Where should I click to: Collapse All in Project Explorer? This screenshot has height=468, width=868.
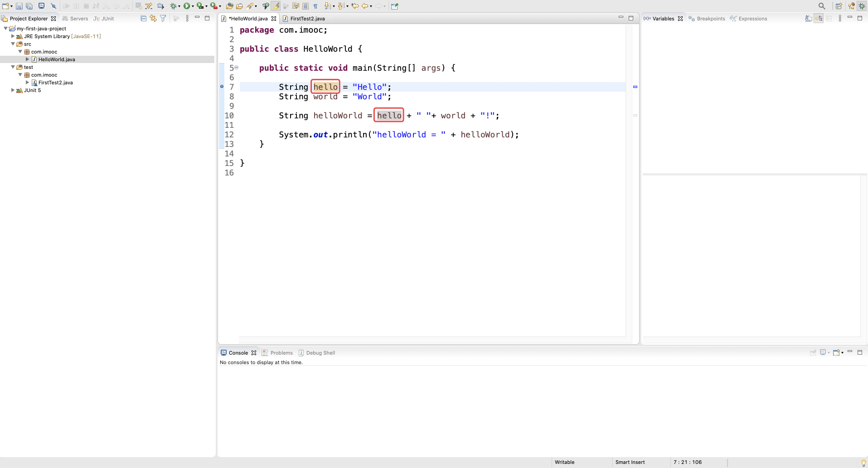144,19
